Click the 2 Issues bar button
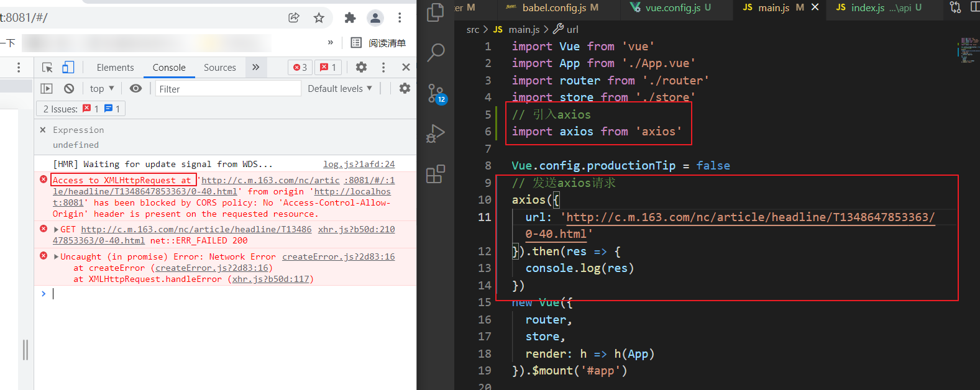Image resolution: width=980 pixels, height=390 pixels. pos(81,109)
